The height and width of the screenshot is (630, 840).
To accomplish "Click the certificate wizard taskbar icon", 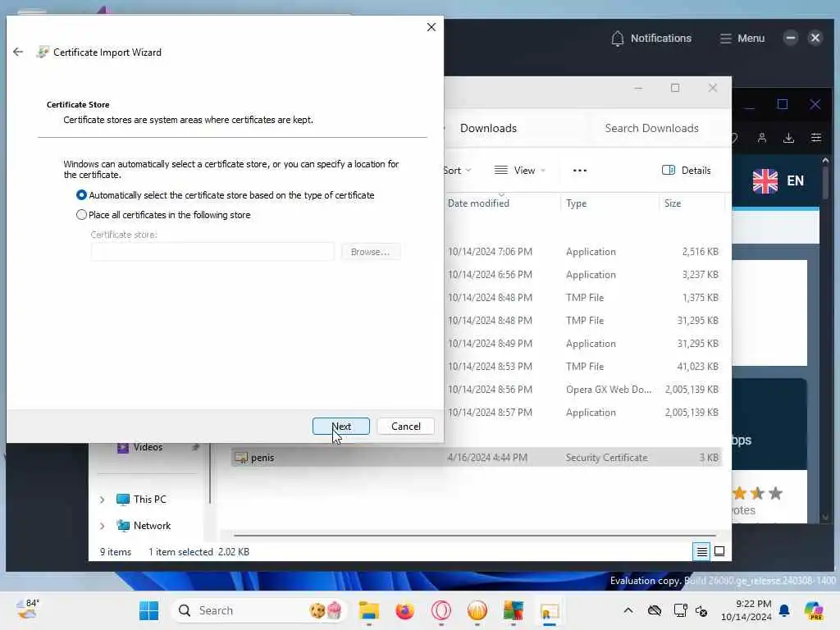I will (550, 610).
